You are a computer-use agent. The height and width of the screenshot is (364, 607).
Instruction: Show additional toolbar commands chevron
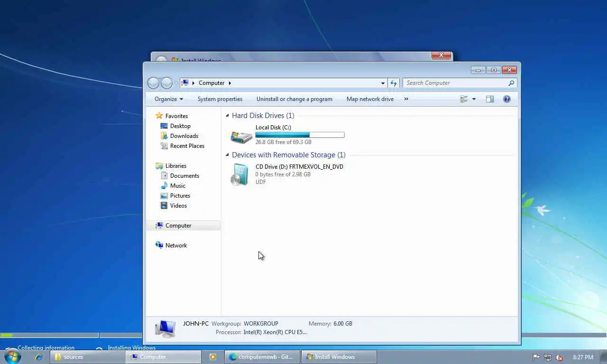click(x=406, y=99)
